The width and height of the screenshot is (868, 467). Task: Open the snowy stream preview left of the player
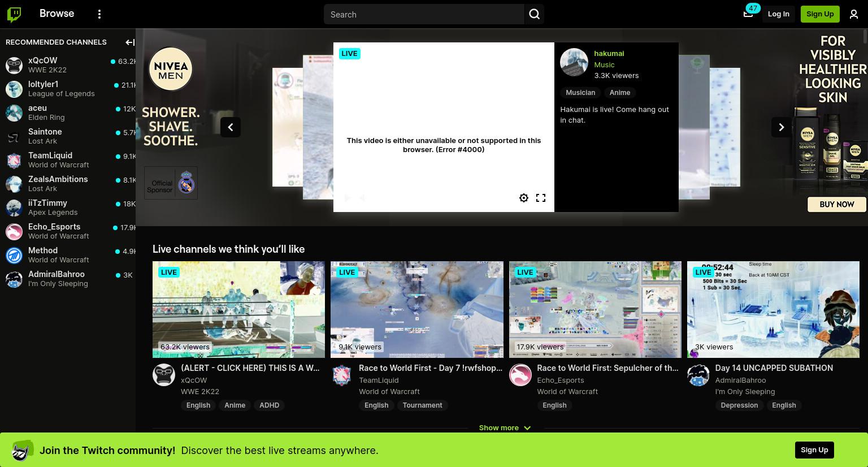[x=318, y=127]
